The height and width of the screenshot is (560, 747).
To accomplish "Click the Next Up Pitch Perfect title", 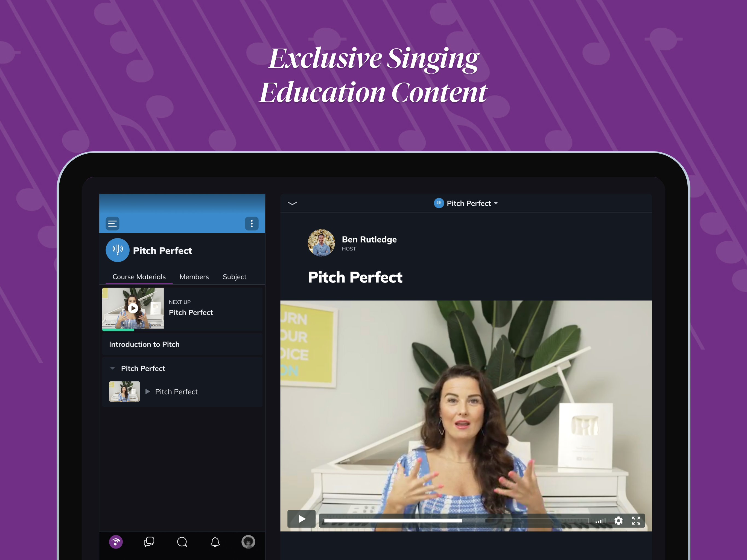I will coord(191,313).
